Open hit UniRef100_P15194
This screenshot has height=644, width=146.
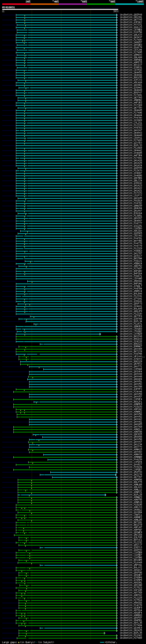coord(131,467)
